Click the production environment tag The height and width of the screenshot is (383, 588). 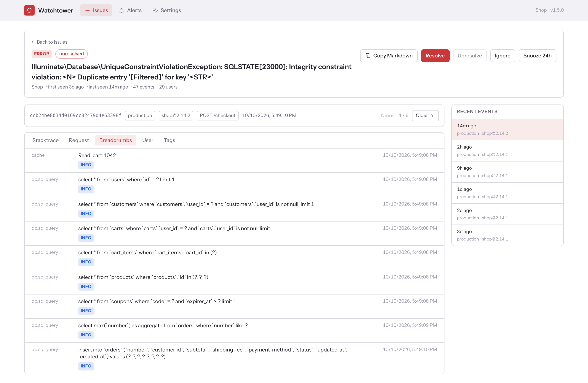point(140,116)
